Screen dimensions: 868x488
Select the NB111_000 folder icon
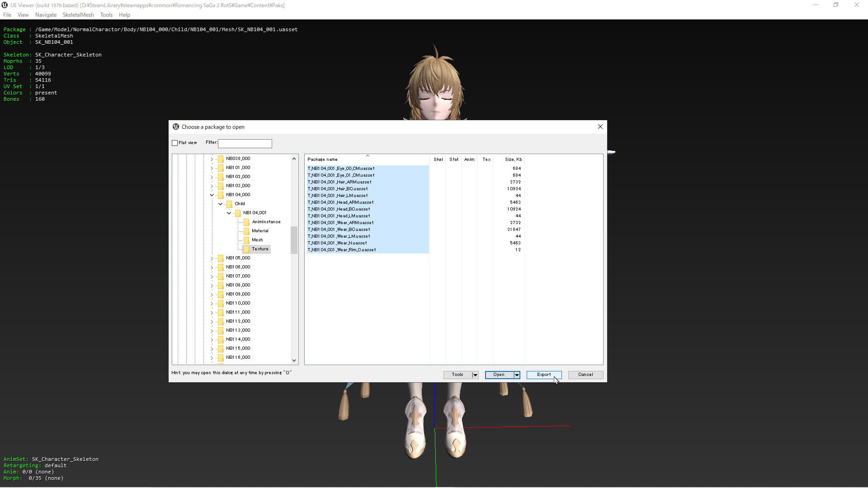click(221, 312)
